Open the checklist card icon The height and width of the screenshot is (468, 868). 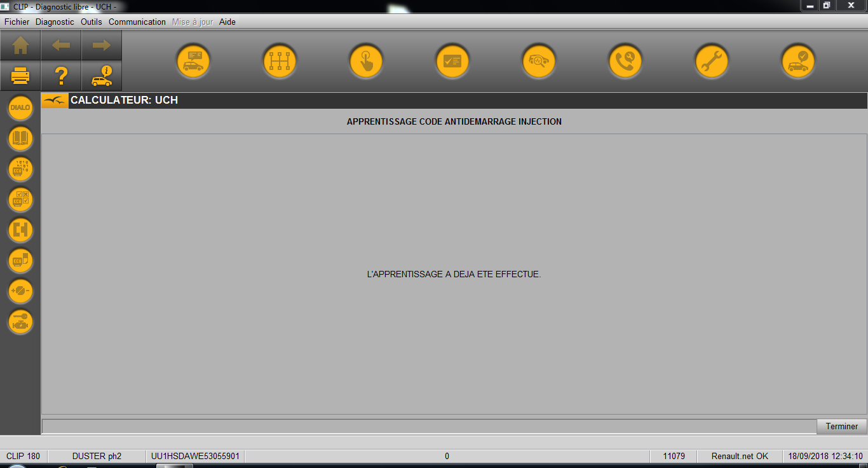click(x=452, y=61)
